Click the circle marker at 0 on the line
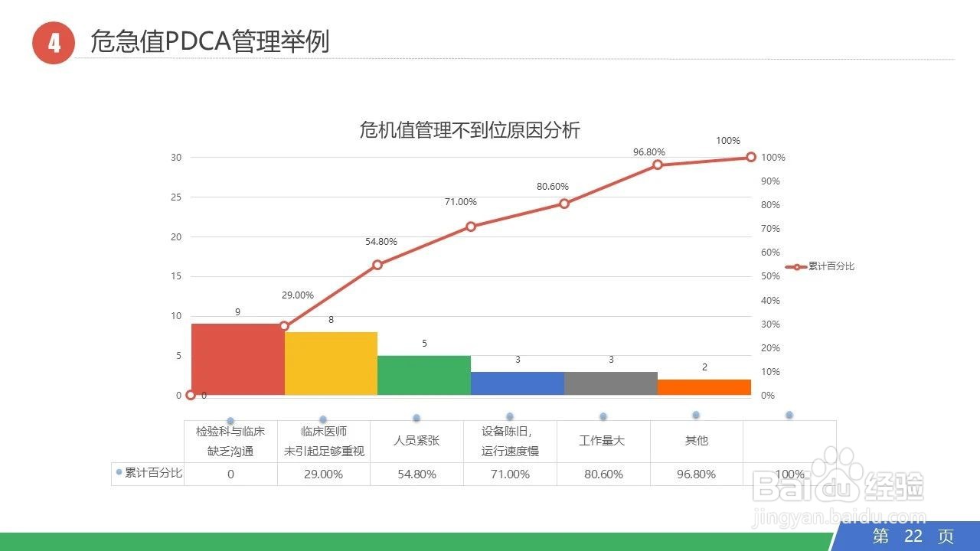This screenshot has height=551, width=980. point(189,395)
